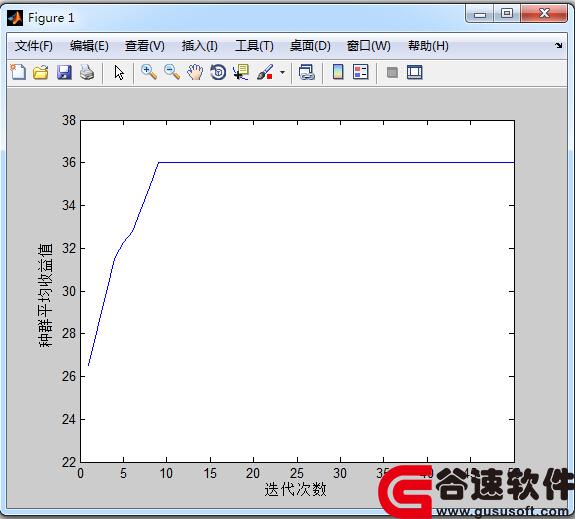Dock the figure using the menu bar arrow

click(558, 45)
